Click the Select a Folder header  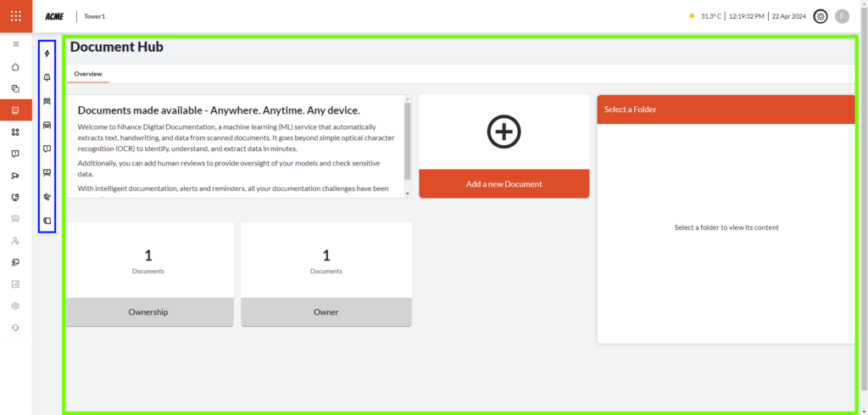click(x=725, y=109)
